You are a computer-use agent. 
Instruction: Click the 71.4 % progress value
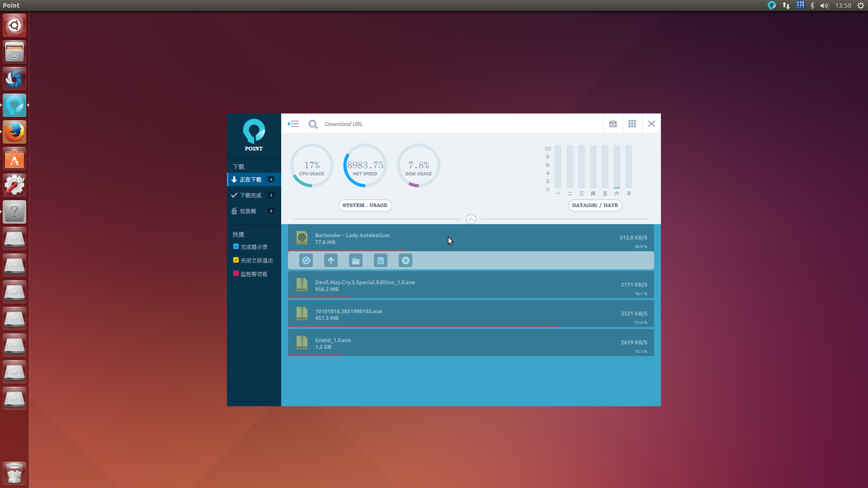641,323
